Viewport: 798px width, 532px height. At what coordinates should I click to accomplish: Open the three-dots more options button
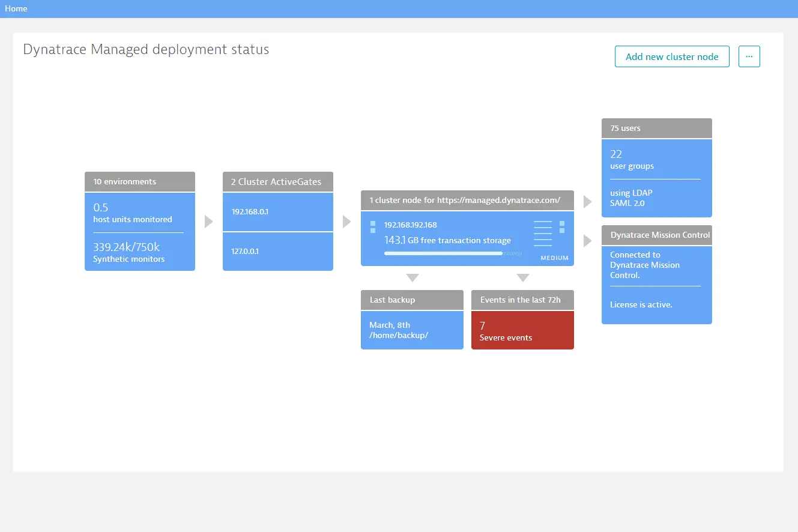tap(749, 56)
